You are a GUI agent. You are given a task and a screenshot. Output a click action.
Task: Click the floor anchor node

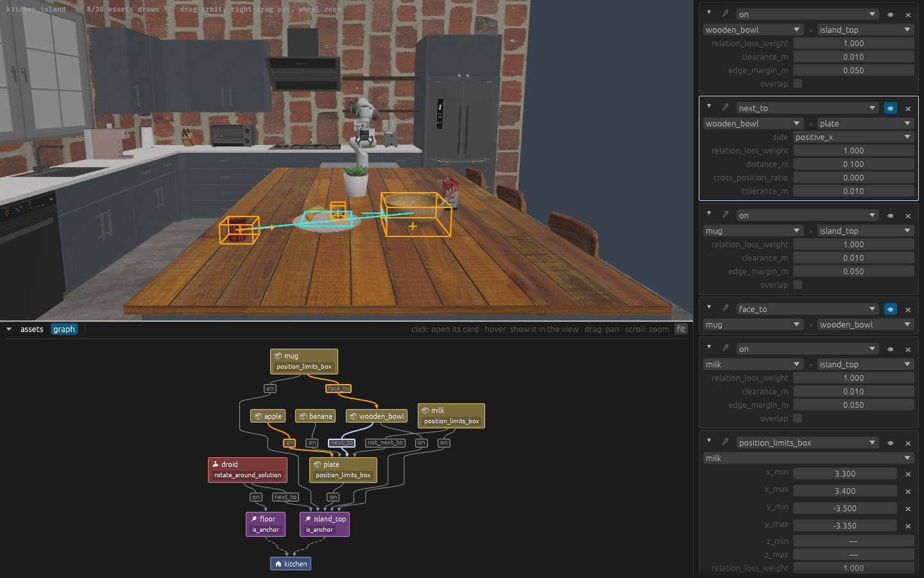(x=266, y=524)
